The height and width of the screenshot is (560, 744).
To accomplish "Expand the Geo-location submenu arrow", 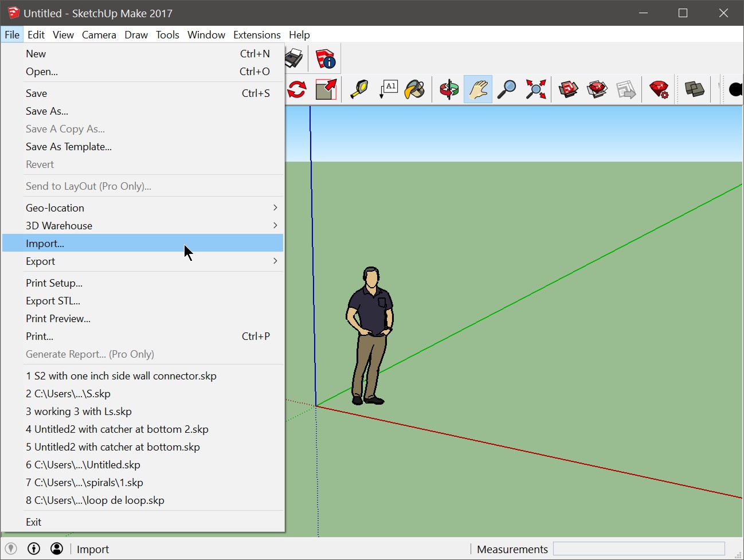I will (275, 207).
